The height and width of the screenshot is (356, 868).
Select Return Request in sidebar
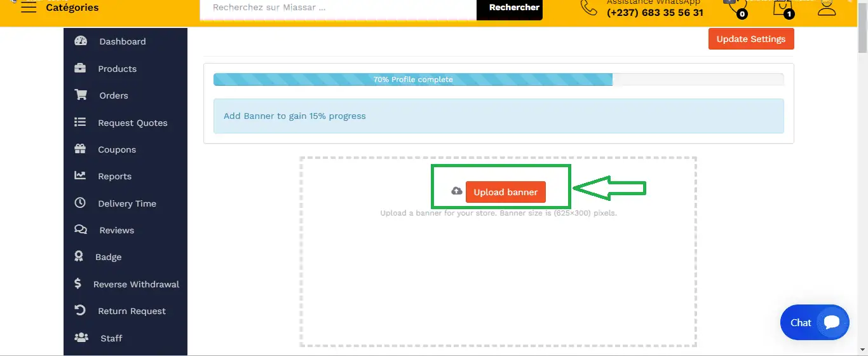coord(132,311)
